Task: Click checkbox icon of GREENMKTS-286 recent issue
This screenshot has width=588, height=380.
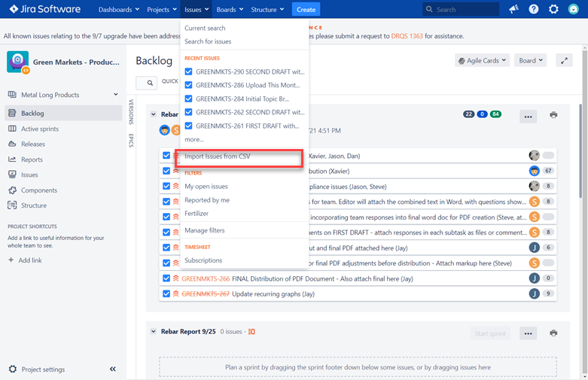Action: pos(189,85)
